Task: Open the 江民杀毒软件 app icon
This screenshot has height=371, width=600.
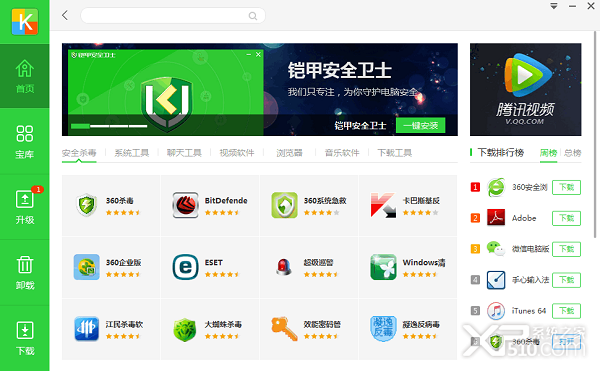Action: tap(86, 329)
